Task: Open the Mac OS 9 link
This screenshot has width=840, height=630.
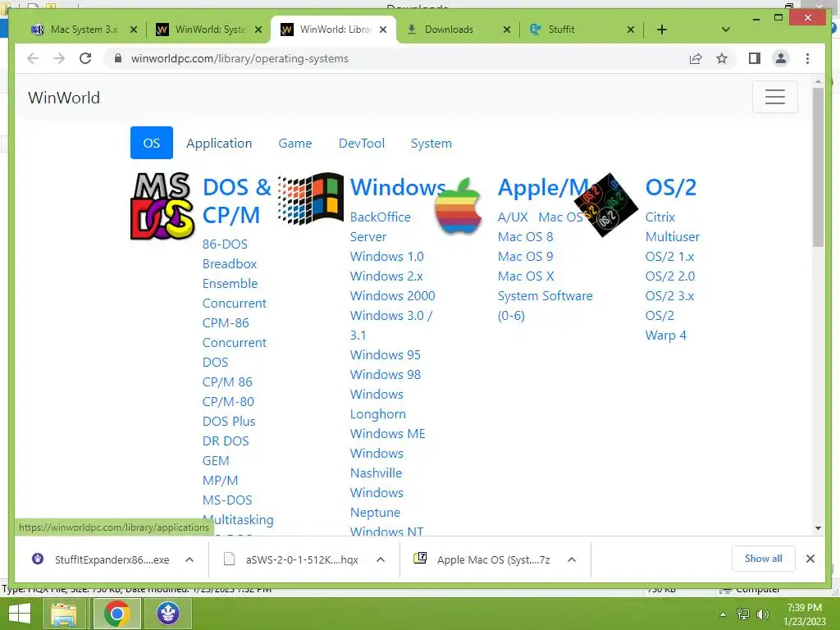Action: [526, 256]
